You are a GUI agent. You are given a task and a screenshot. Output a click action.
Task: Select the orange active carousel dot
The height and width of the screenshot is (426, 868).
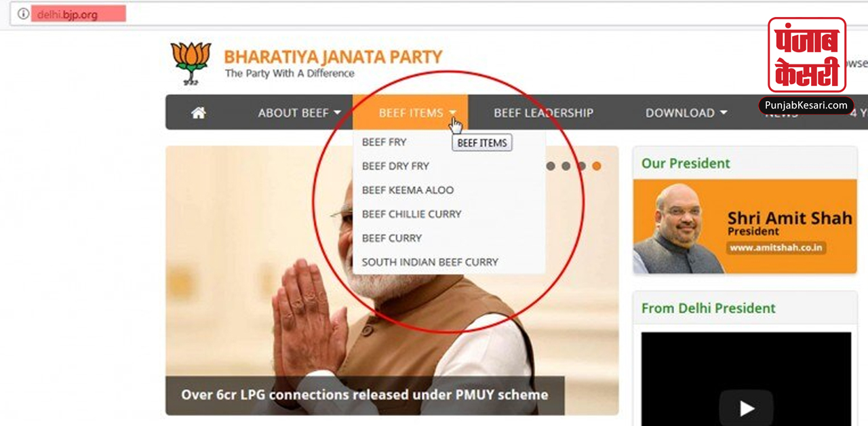tap(596, 166)
